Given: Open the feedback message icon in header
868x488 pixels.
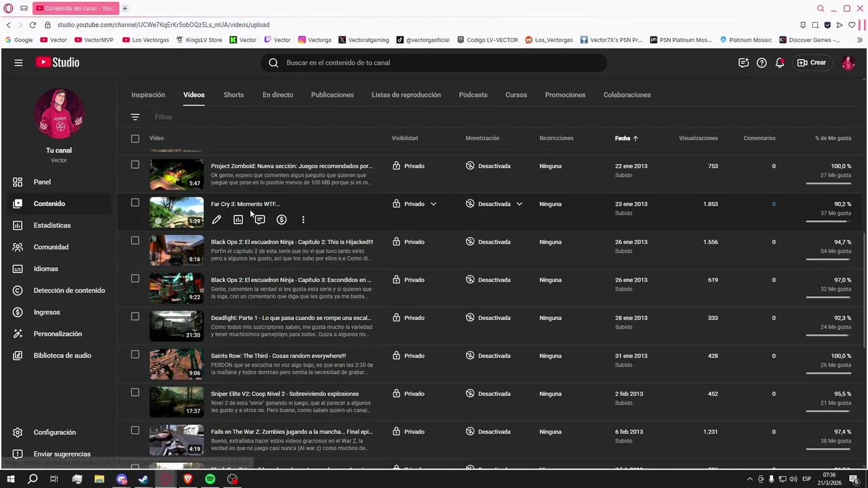Looking at the screenshot, I should click(743, 62).
